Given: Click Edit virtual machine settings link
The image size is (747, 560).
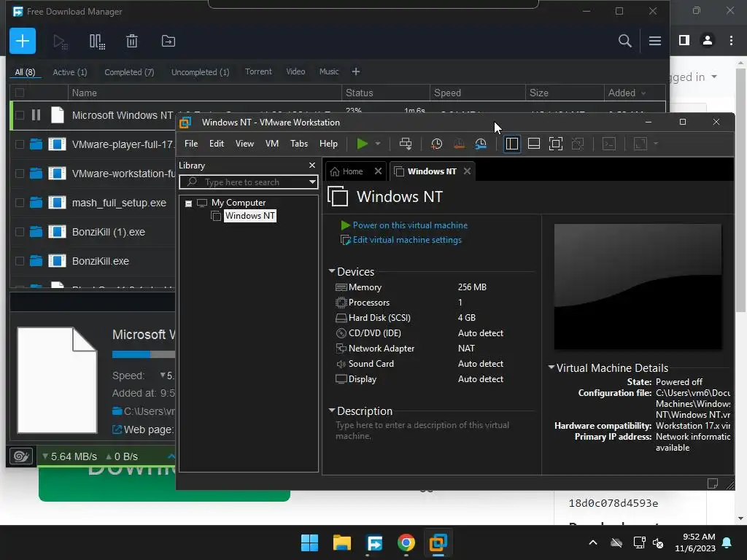Looking at the screenshot, I should click(x=407, y=240).
